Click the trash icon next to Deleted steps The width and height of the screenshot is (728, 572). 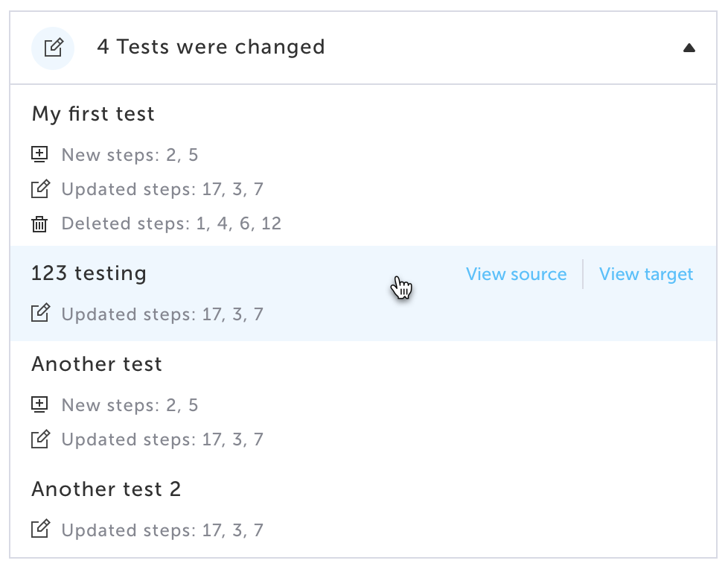tap(39, 223)
